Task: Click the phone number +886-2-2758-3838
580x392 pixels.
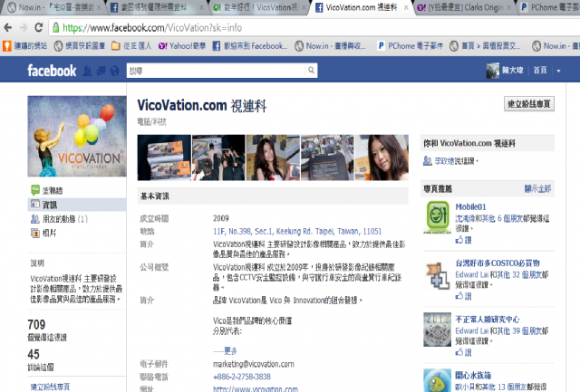Action: pos(242,377)
